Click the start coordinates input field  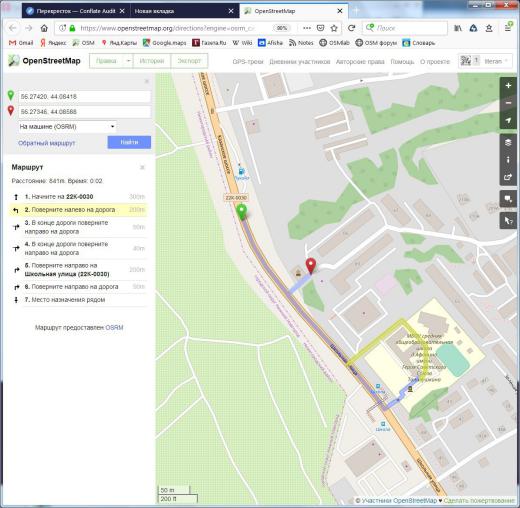pos(84,97)
